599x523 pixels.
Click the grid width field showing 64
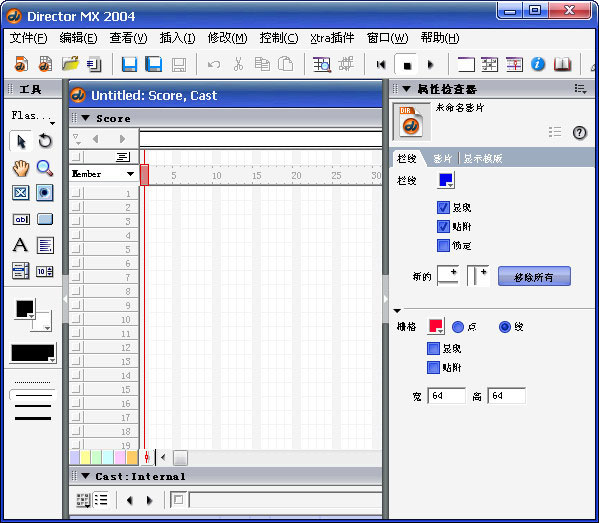point(446,396)
